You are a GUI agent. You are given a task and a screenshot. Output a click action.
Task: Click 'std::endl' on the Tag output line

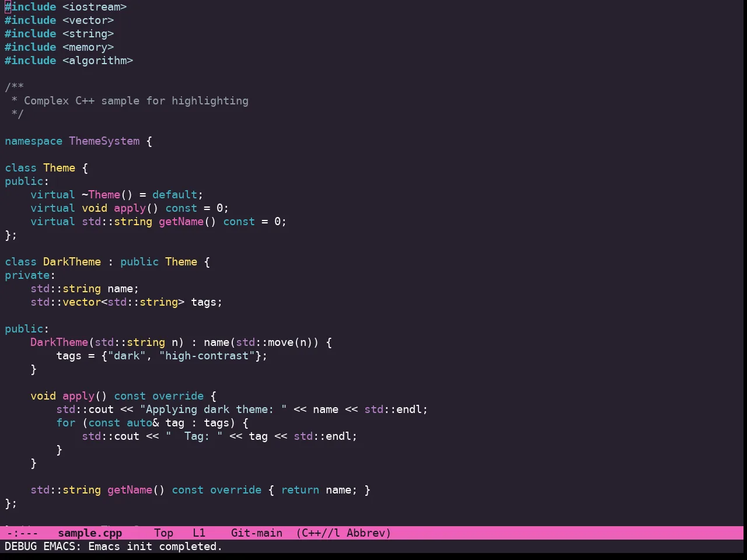point(322,436)
